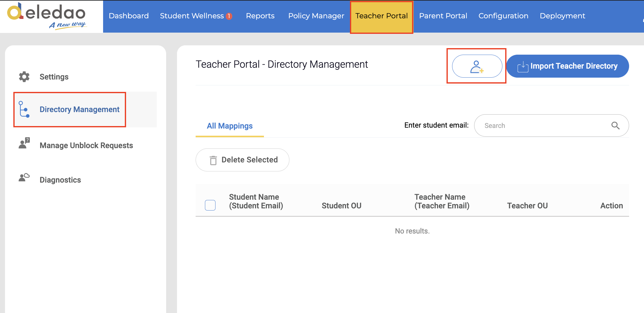Click the Delete Selected button
The height and width of the screenshot is (313, 644).
click(243, 160)
